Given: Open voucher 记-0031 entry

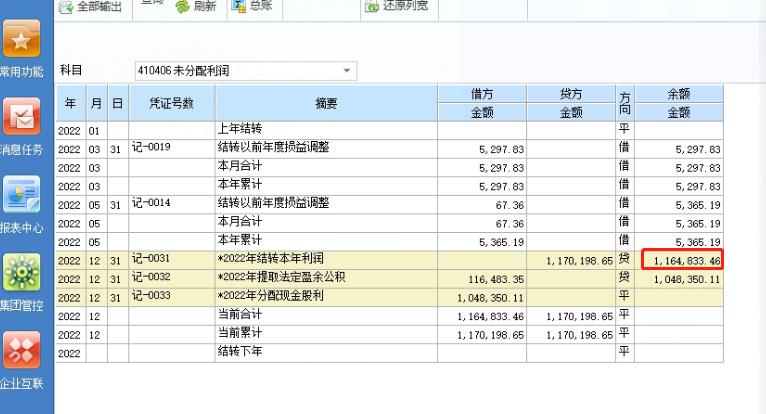Looking at the screenshot, I should pos(152,260).
